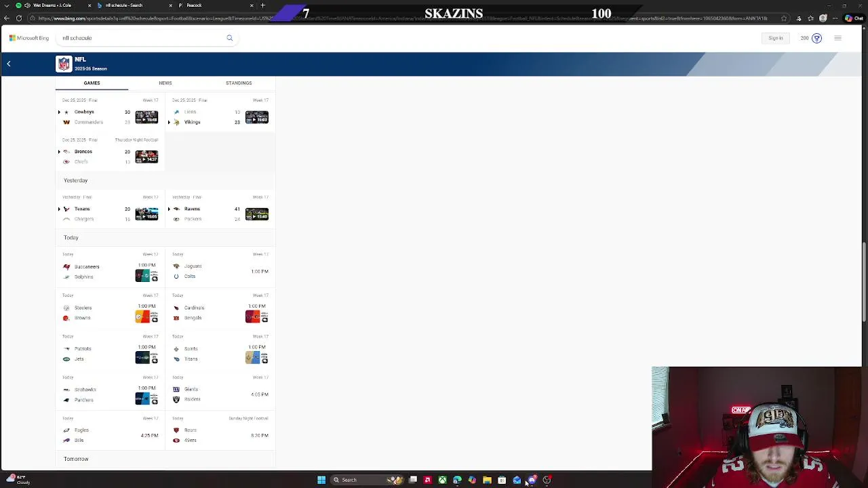Select the GAMES tab
This screenshot has height=488, width=868.
coord(92,83)
